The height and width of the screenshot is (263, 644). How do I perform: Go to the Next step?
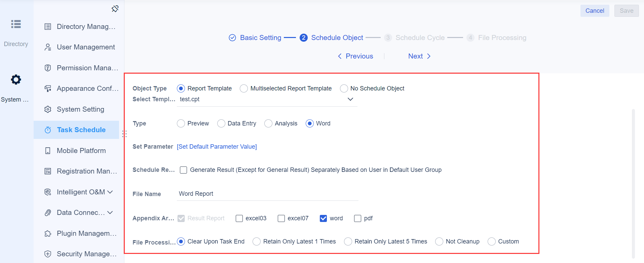(419, 56)
